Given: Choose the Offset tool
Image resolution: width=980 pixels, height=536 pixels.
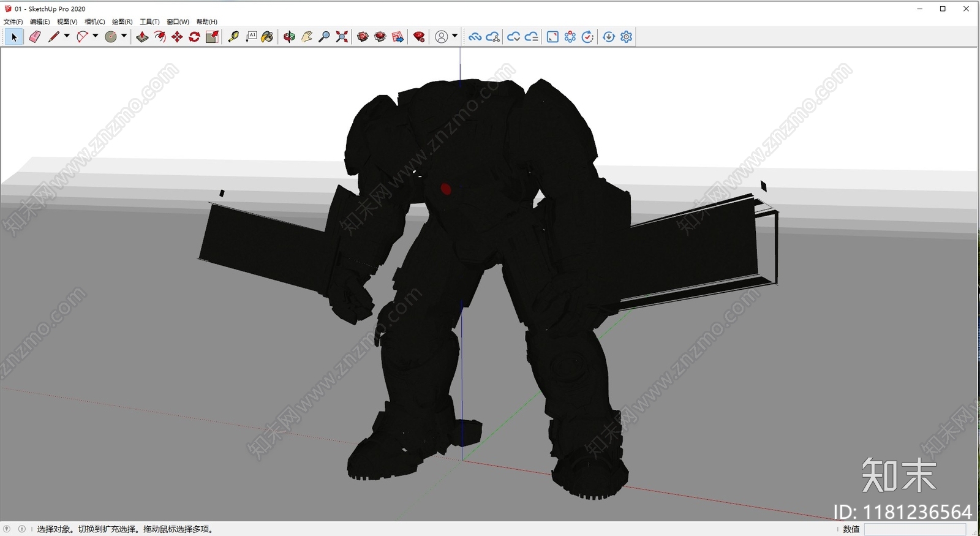Looking at the screenshot, I should 160,37.
